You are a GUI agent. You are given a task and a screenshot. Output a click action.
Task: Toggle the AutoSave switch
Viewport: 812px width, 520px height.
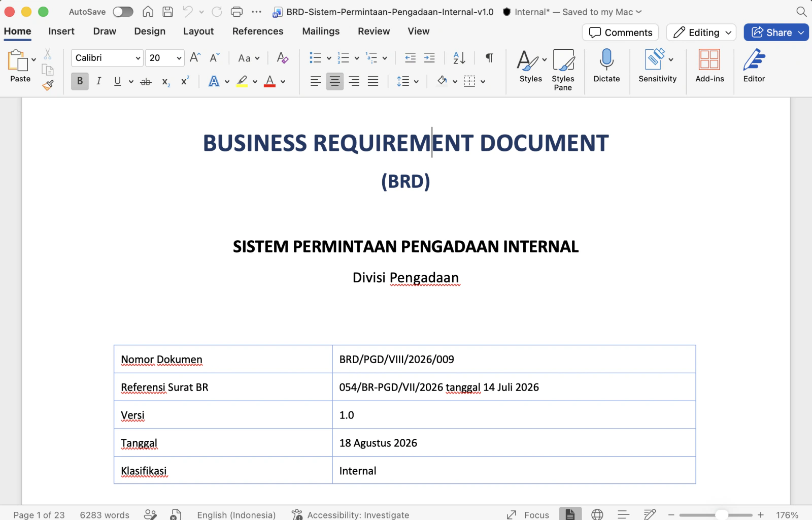pyautogui.click(x=123, y=12)
